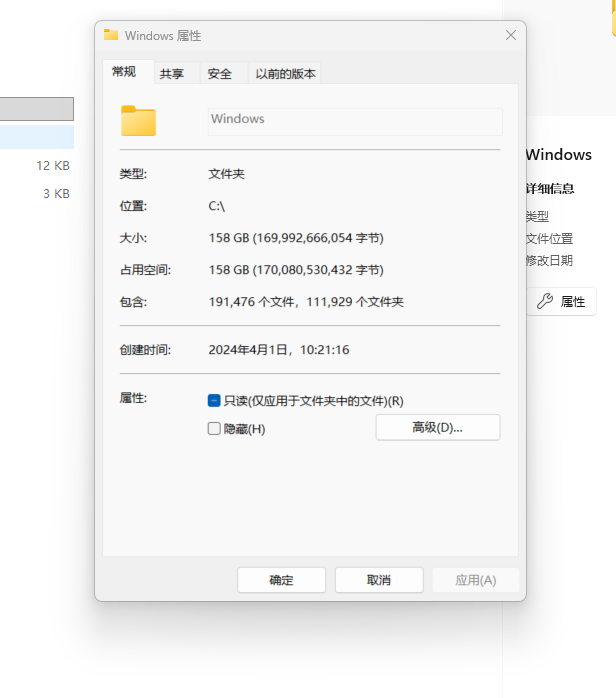Screen dimensions: 616x698
Task: Click the 属性 button in Explorer details pane
Action: 562,301
